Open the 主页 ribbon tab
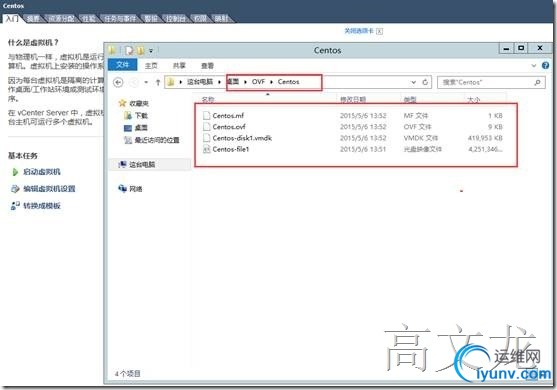 click(x=151, y=65)
